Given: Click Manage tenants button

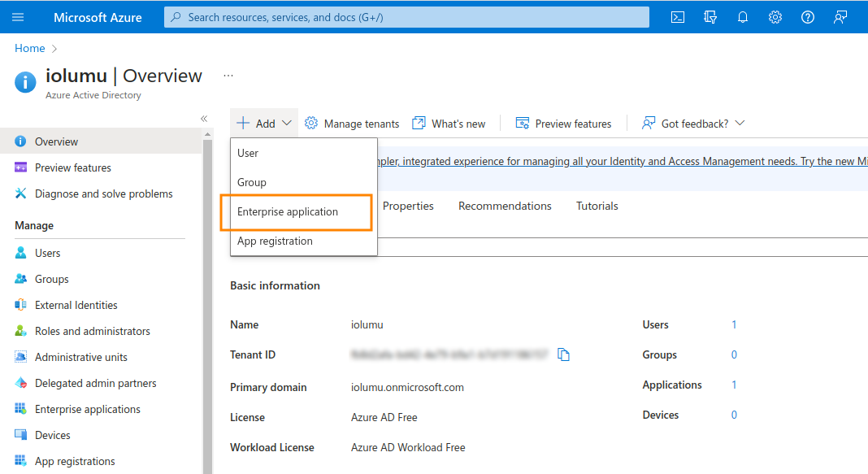Looking at the screenshot, I should (352, 124).
